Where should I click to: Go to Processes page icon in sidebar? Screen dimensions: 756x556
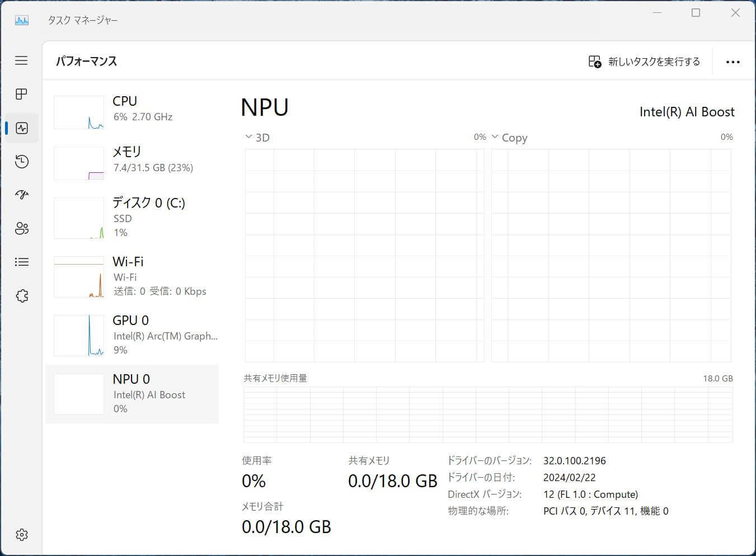click(x=21, y=94)
